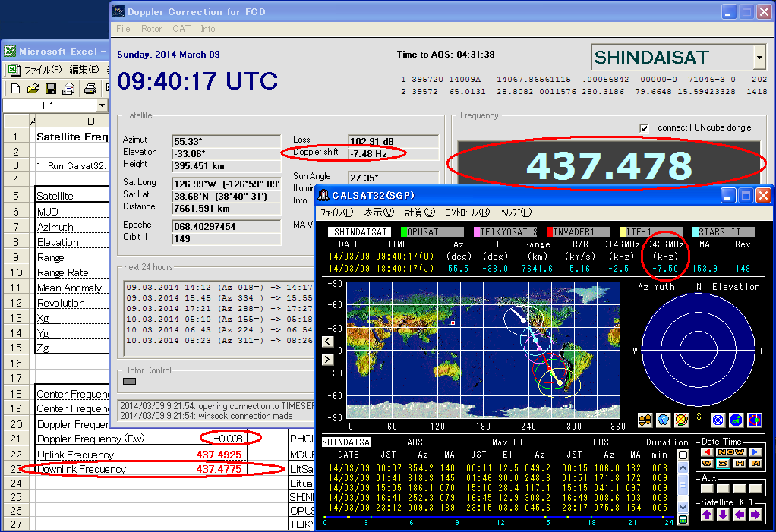Viewport: 776px width, 532px height.
Task: Open the 表示(V) menu in CALSAT32
Action: (379, 212)
